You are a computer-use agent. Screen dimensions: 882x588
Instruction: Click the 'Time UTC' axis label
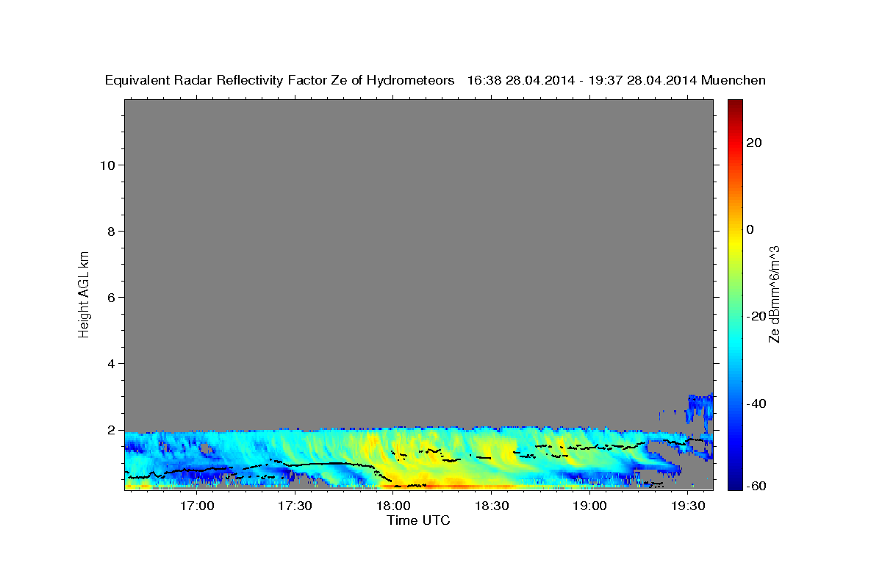coord(418,520)
